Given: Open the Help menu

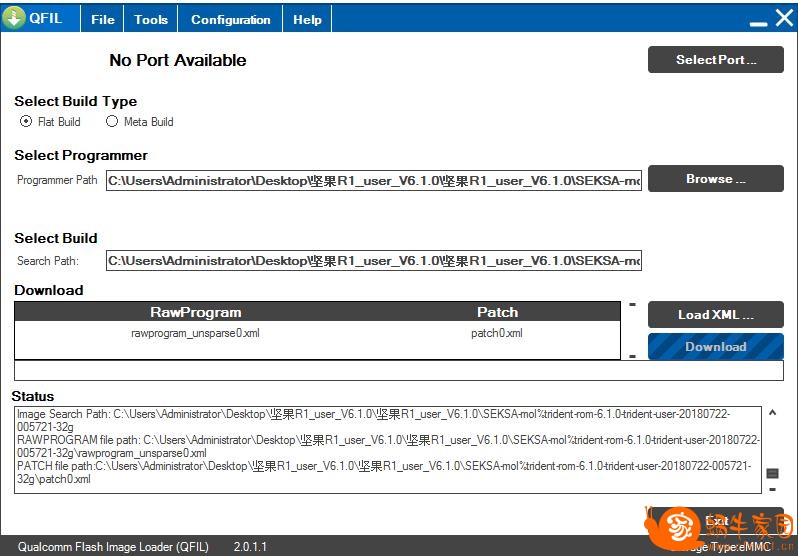Looking at the screenshot, I should coord(307,19).
